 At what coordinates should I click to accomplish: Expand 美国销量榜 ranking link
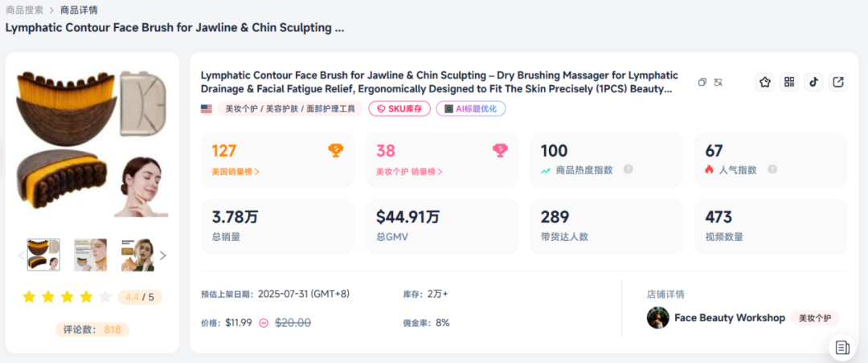(235, 171)
